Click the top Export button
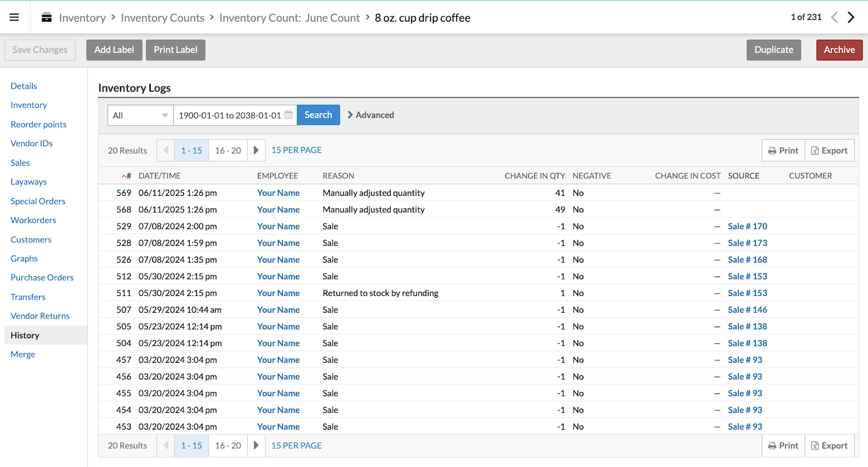Image resolution: width=868 pixels, height=467 pixels. tap(829, 151)
